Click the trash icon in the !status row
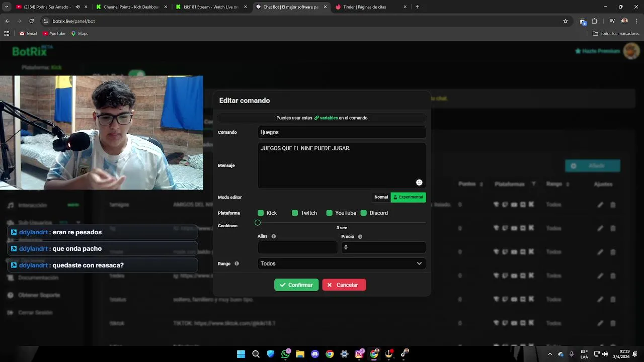Screen dimensions: 644x362 click(613, 299)
